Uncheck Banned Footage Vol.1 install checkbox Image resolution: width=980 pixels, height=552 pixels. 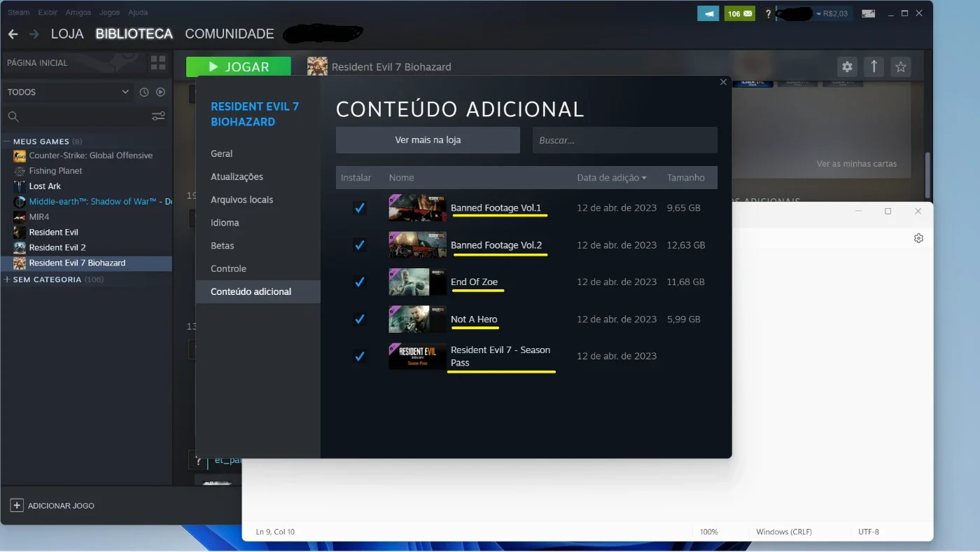click(359, 208)
